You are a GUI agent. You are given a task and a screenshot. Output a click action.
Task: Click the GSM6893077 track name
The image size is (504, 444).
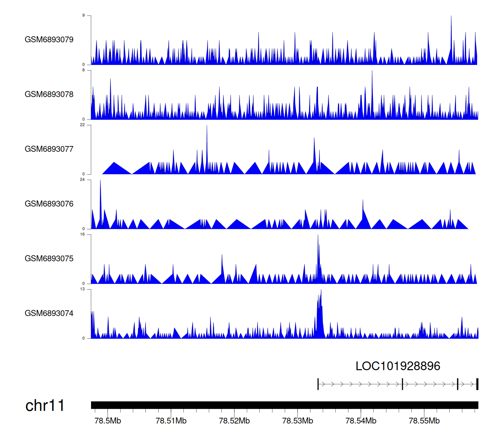(x=49, y=149)
